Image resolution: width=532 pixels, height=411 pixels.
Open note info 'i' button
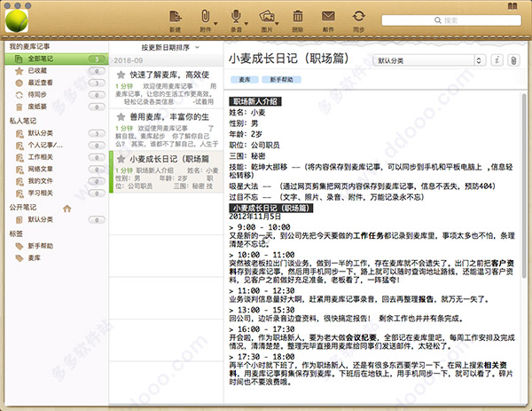point(497,60)
